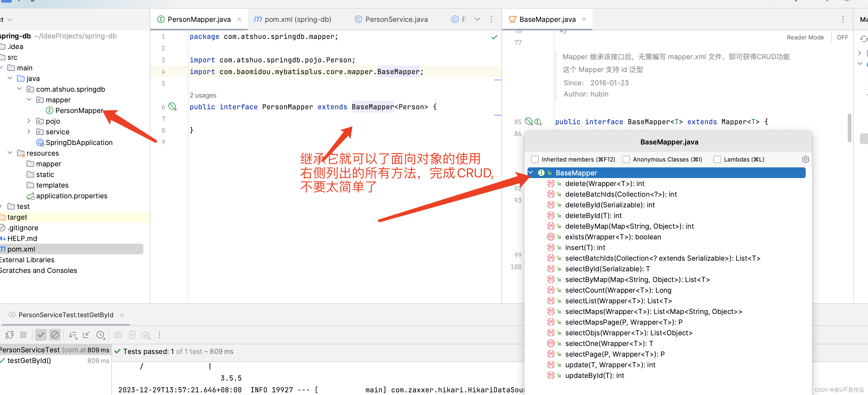868x395 pixels.
Task: Toggle Show Passed tests checkmark button
Action: (x=41, y=335)
